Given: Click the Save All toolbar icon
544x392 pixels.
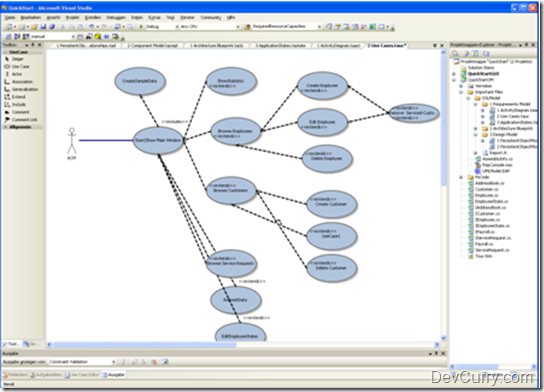Looking at the screenshot, I should tap(52, 27).
